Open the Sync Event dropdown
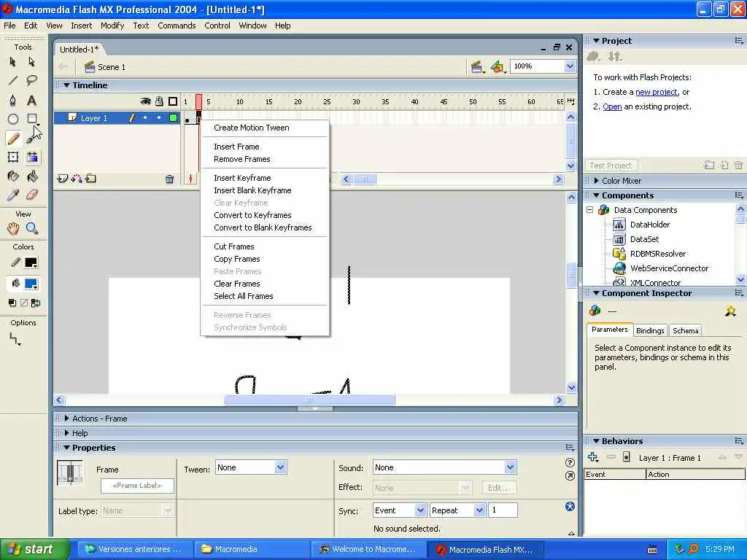The width and height of the screenshot is (747, 560). tap(420, 510)
